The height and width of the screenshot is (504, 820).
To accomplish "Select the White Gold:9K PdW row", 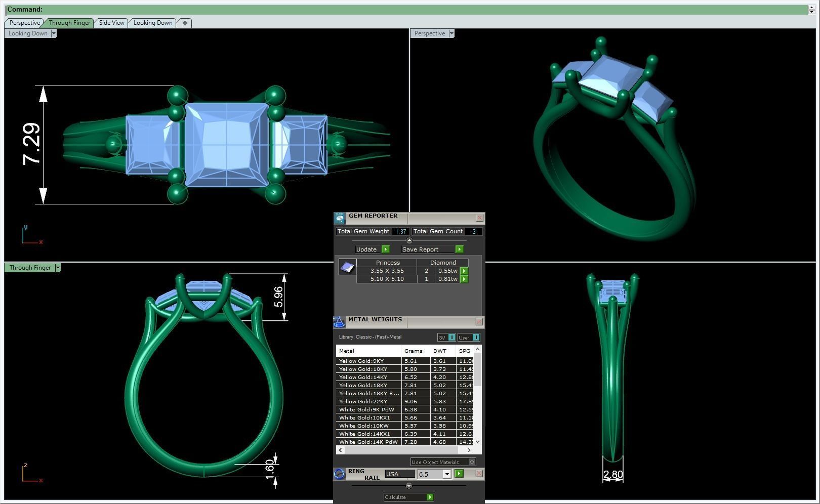I will [405, 409].
